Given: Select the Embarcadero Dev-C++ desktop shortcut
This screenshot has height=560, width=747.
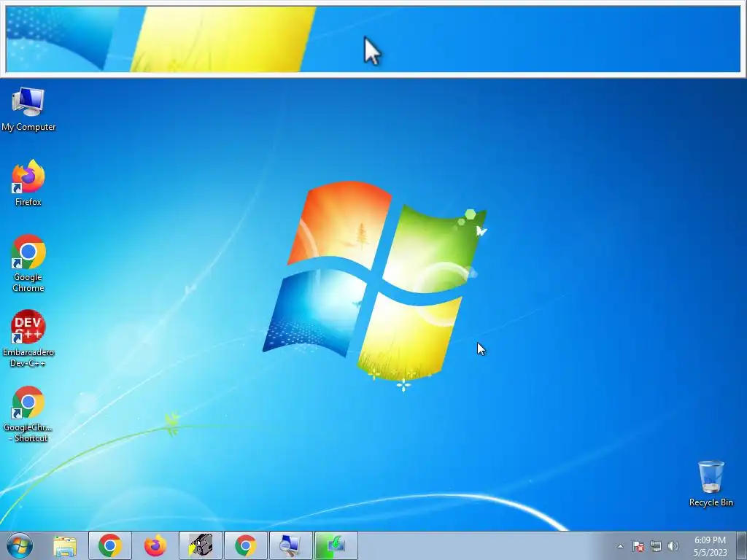Looking at the screenshot, I should 28,338.
